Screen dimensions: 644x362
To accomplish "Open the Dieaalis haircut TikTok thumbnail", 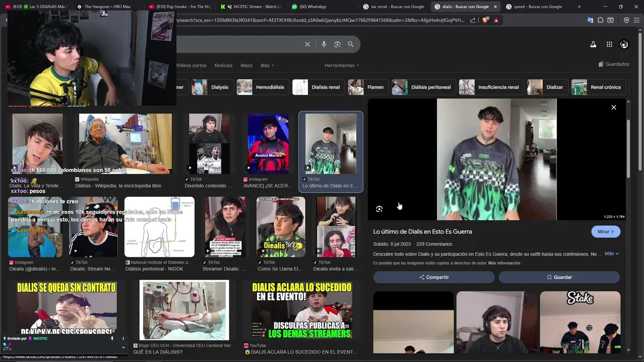I will (281, 227).
